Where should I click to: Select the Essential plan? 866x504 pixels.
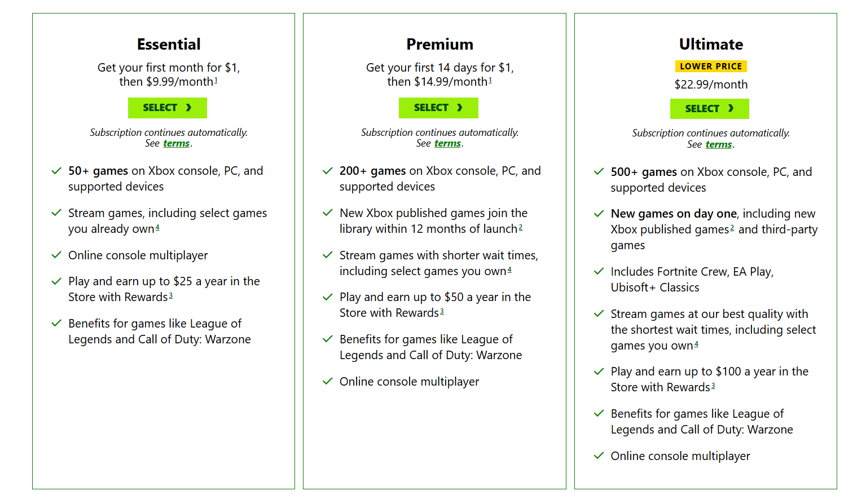167,108
